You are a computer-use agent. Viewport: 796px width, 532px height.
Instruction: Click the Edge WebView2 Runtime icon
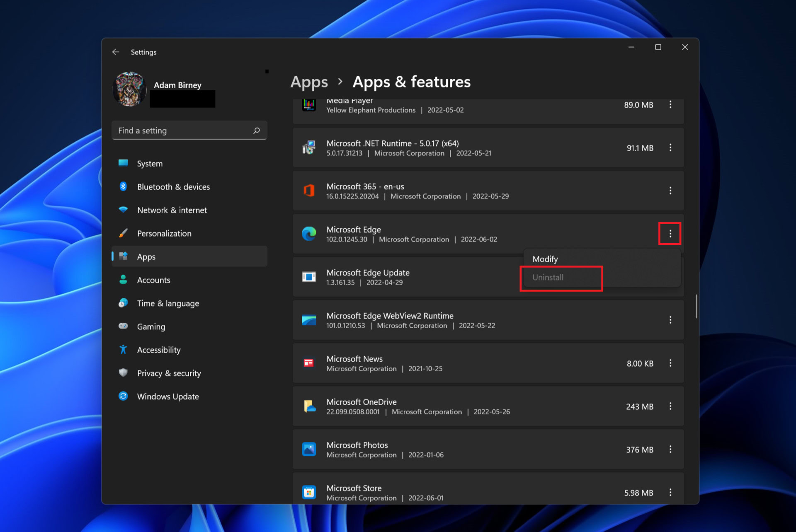click(309, 320)
